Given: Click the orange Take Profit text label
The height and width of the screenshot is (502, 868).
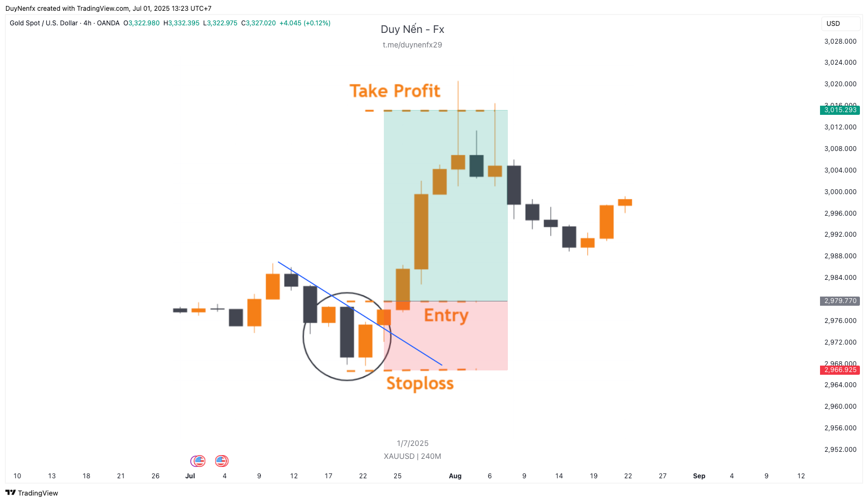Looking at the screenshot, I should tap(395, 91).
